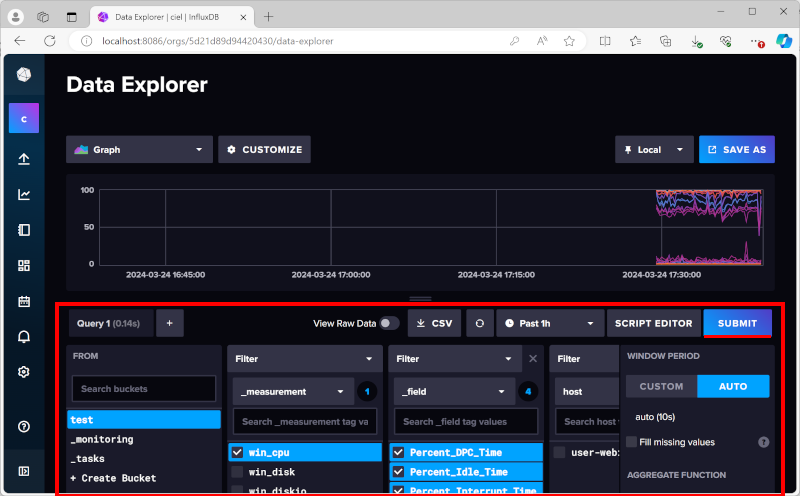Open the user account 'c' avatar
The width and height of the screenshot is (800, 496).
click(x=23, y=118)
